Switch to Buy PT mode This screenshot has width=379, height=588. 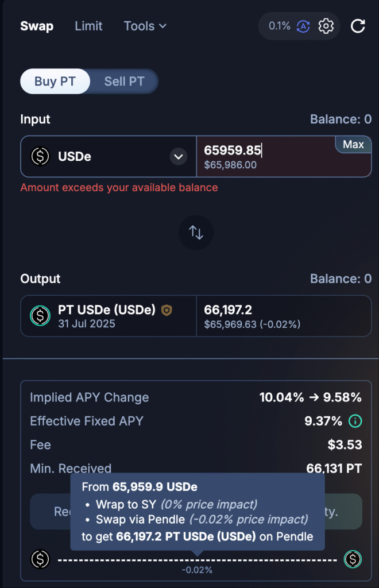point(55,82)
